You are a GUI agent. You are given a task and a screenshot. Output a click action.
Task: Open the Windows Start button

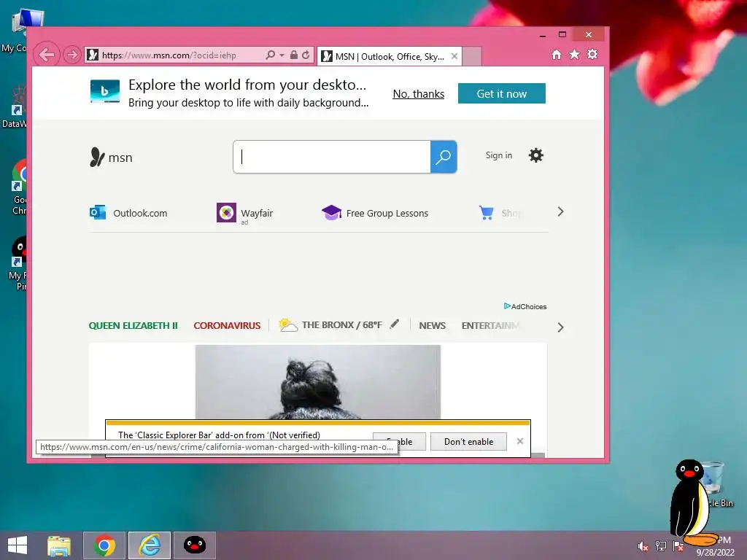[x=18, y=545]
